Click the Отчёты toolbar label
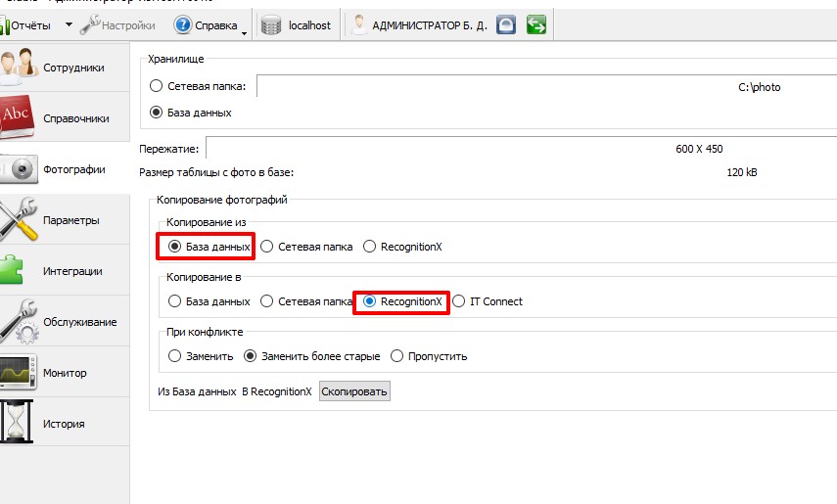837x504 pixels. click(31, 25)
